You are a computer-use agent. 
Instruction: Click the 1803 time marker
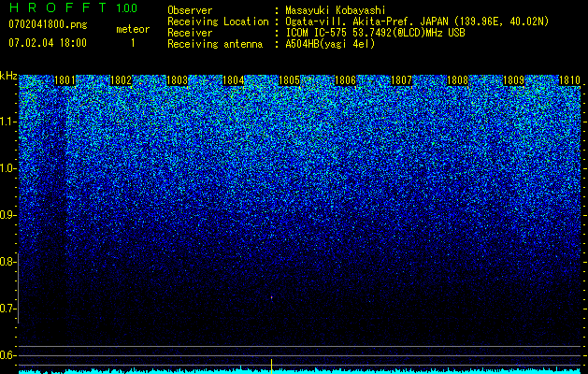[177, 80]
